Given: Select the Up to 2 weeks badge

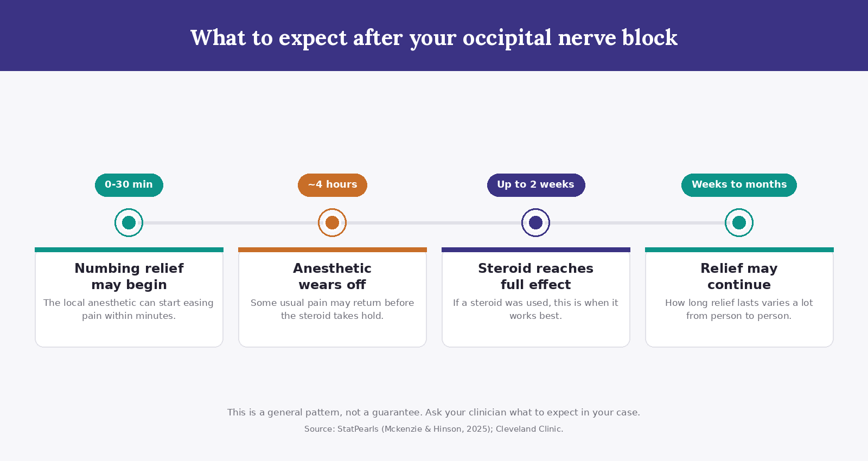Looking at the screenshot, I should (x=536, y=185).
